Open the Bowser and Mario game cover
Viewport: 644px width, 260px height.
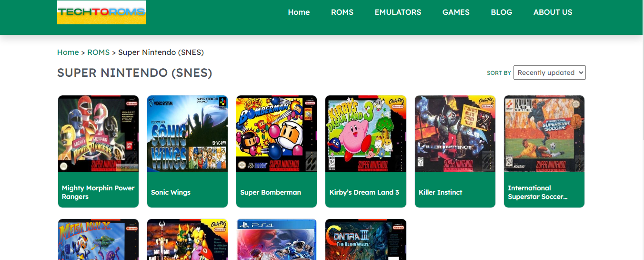click(x=187, y=239)
